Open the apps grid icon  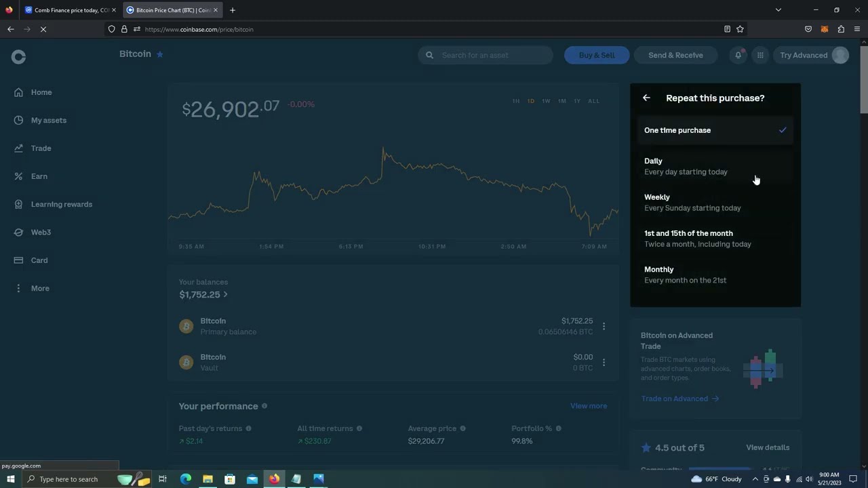tap(760, 55)
